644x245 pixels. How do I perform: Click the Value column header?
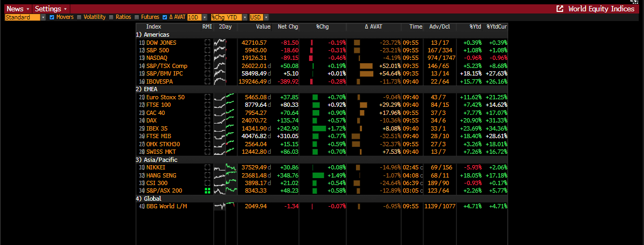point(263,26)
